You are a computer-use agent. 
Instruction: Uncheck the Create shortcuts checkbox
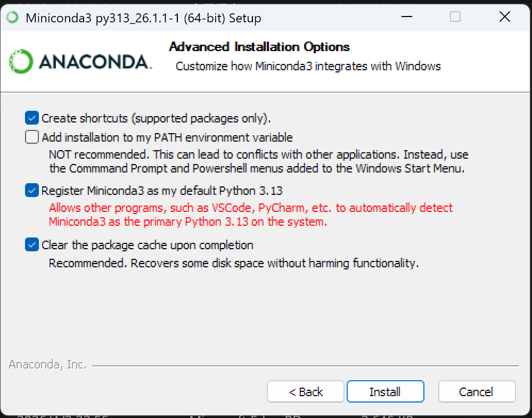click(31, 118)
